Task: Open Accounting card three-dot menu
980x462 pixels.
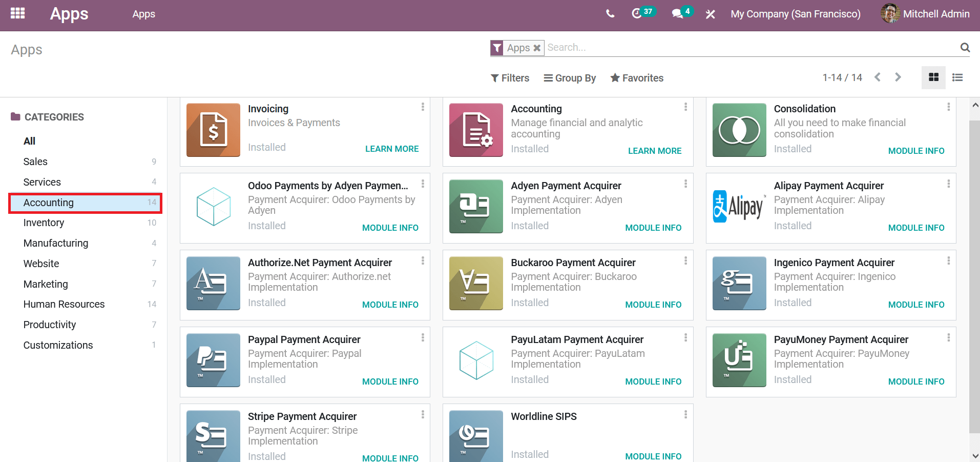Action: pos(685,107)
